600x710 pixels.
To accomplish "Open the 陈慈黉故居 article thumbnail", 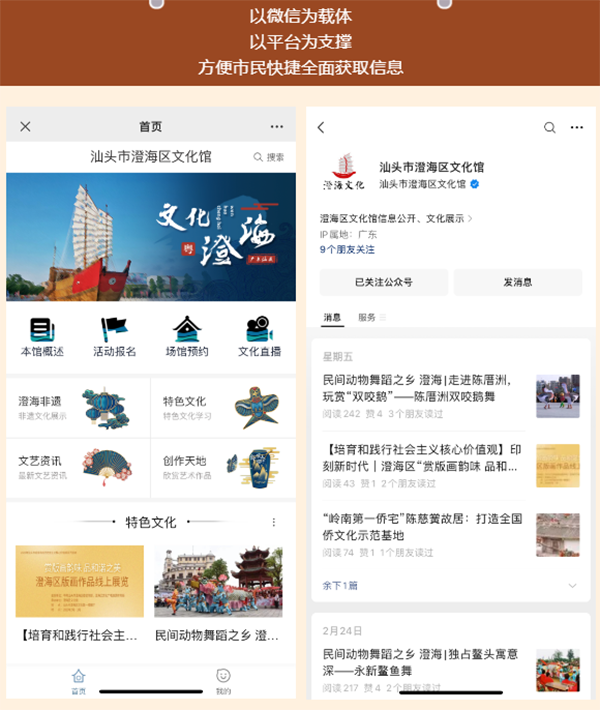I will click(x=558, y=535).
